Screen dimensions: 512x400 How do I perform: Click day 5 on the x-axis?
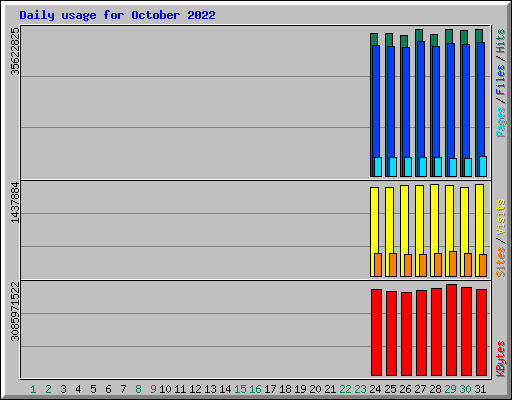(93, 389)
